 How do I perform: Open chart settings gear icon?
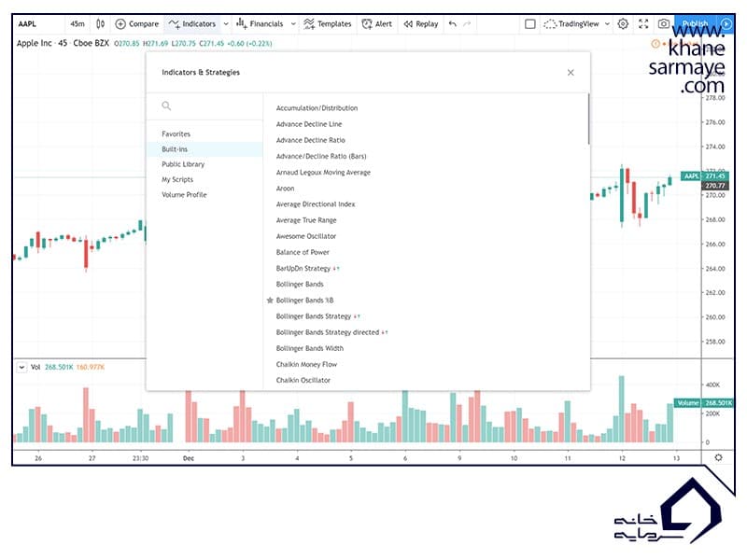click(x=623, y=24)
